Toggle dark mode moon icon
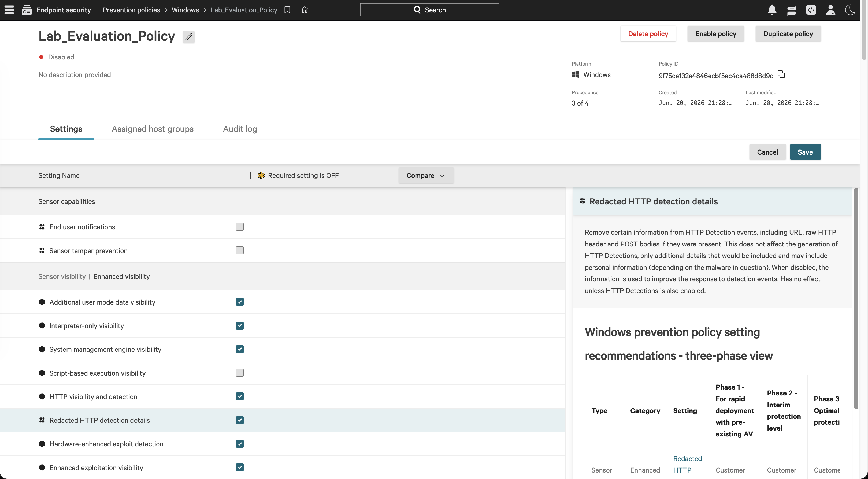868x479 pixels. [x=850, y=10]
